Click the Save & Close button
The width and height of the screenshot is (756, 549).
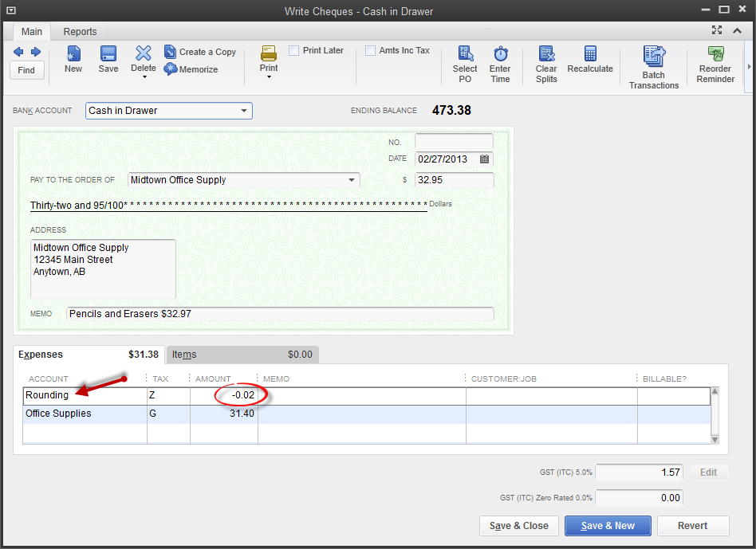click(x=518, y=526)
